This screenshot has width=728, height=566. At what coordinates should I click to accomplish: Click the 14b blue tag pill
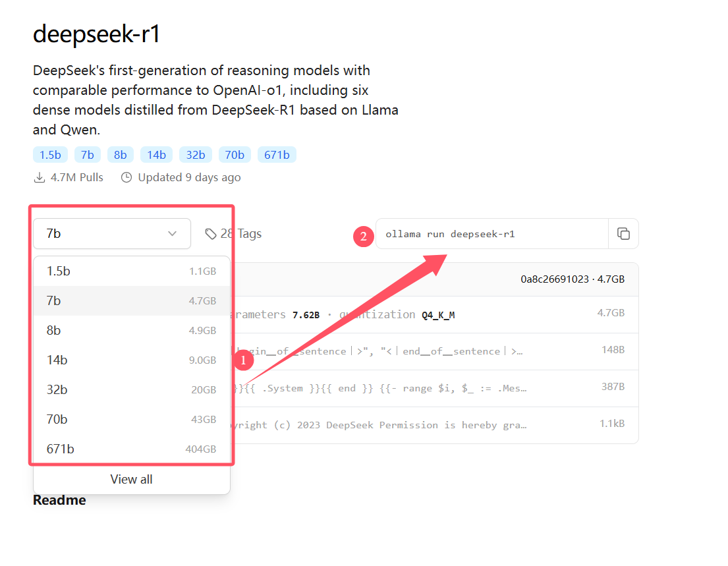coord(156,155)
